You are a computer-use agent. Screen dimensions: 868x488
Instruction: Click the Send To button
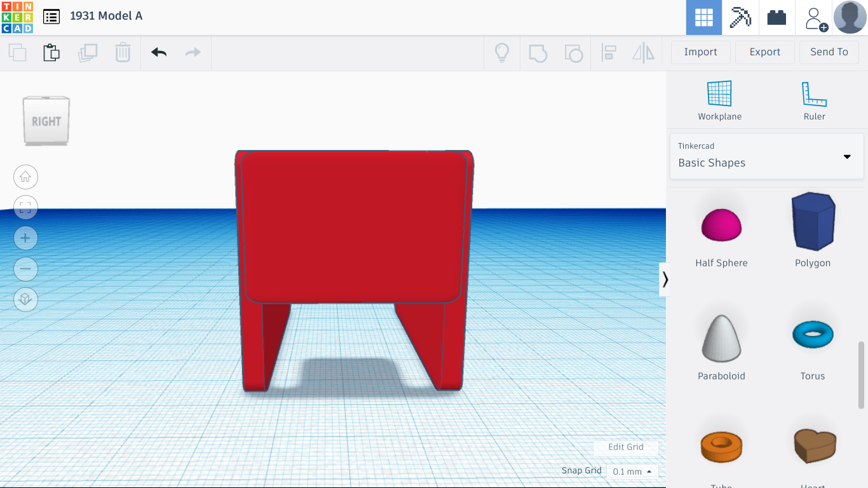pyautogui.click(x=829, y=52)
